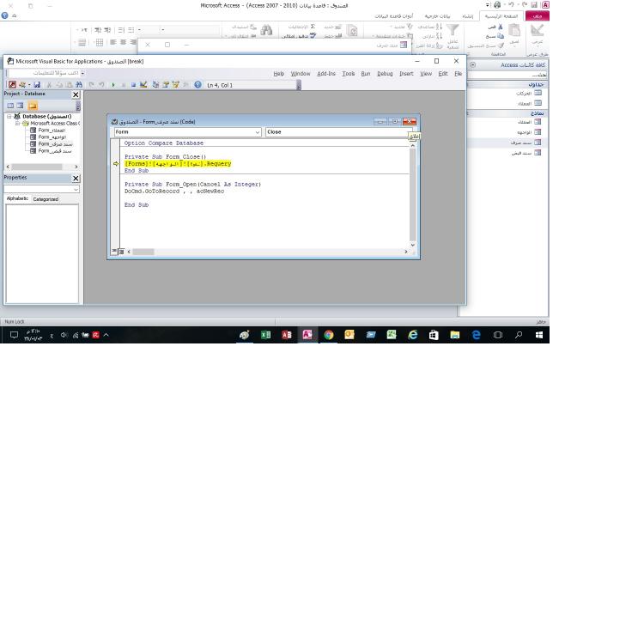Click View Object icon in Project panel

pos(21,106)
